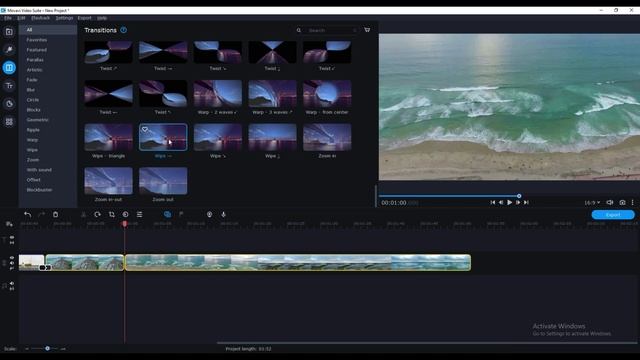The width and height of the screenshot is (640, 360).
Task: Redo the last undone action
Action: [x=41, y=214]
